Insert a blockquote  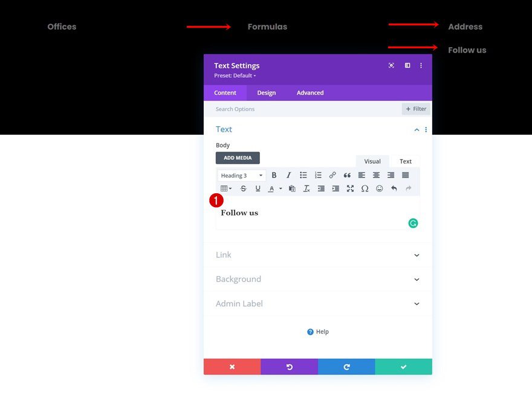(347, 175)
